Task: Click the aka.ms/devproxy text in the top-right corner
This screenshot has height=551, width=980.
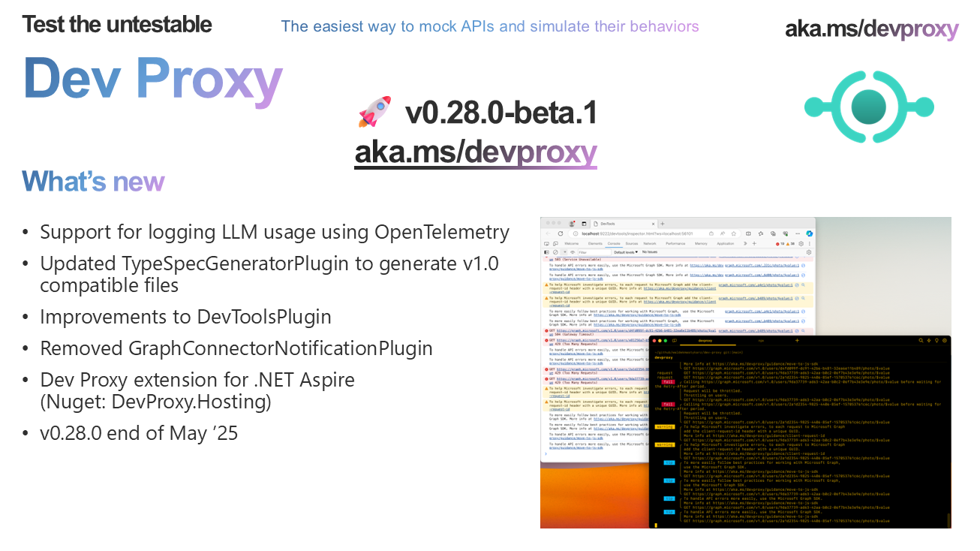Action: (872, 29)
